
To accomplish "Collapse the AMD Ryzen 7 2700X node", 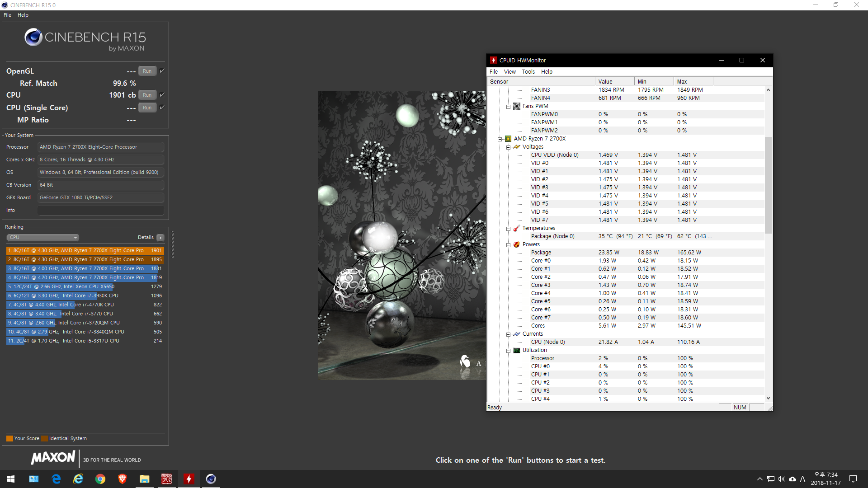I will (x=500, y=139).
